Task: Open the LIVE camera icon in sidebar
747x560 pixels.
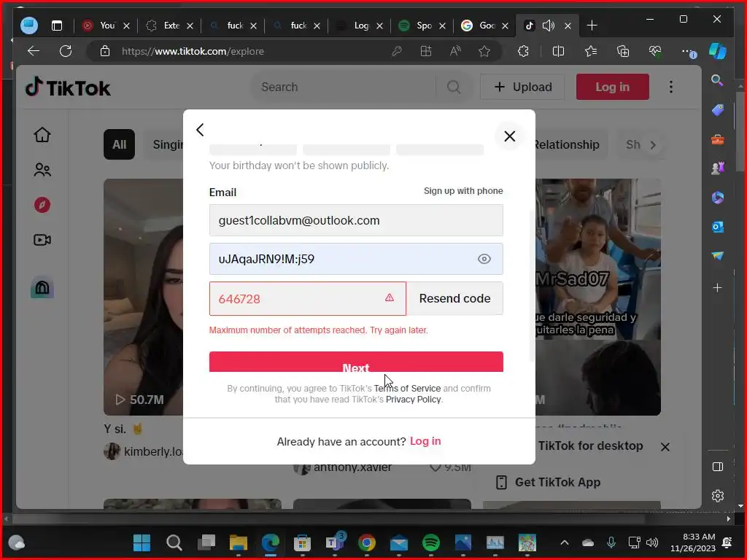Action: pos(42,239)
